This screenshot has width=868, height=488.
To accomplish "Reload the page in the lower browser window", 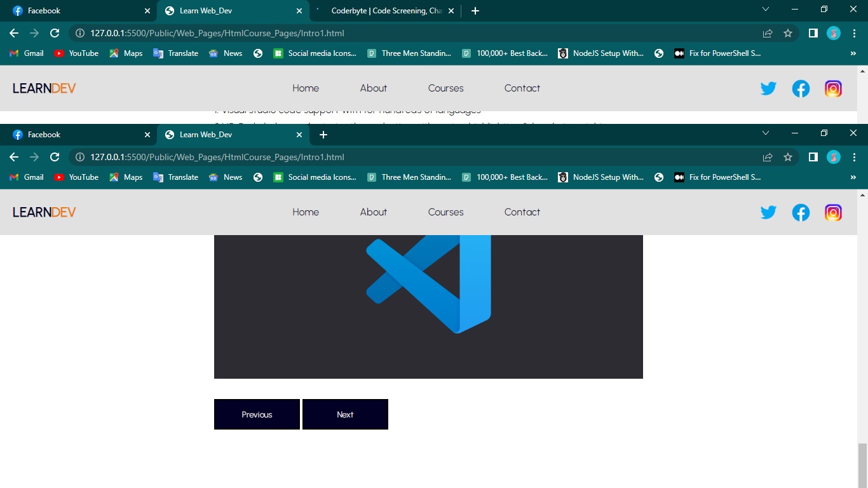I will pos(55,157).
